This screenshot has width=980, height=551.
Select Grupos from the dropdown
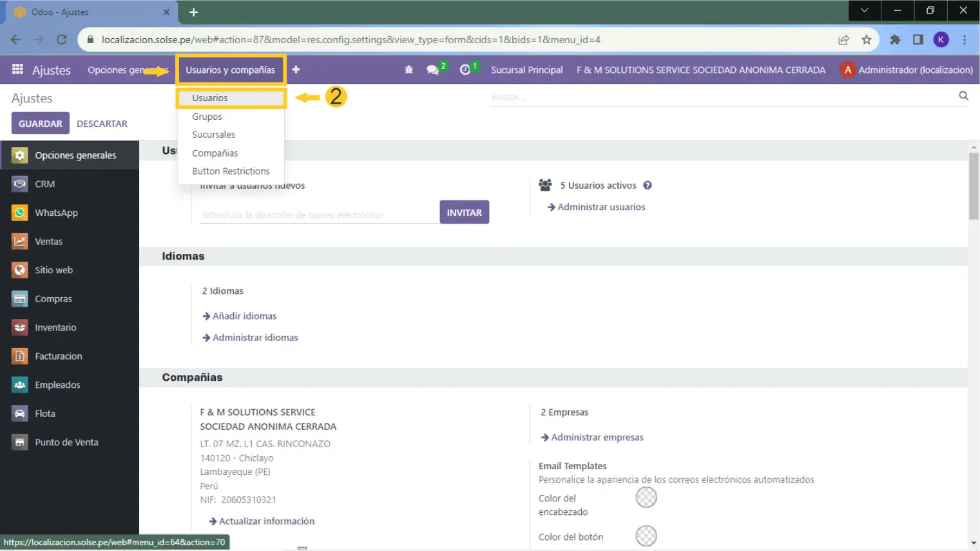(x=231, y=117)
